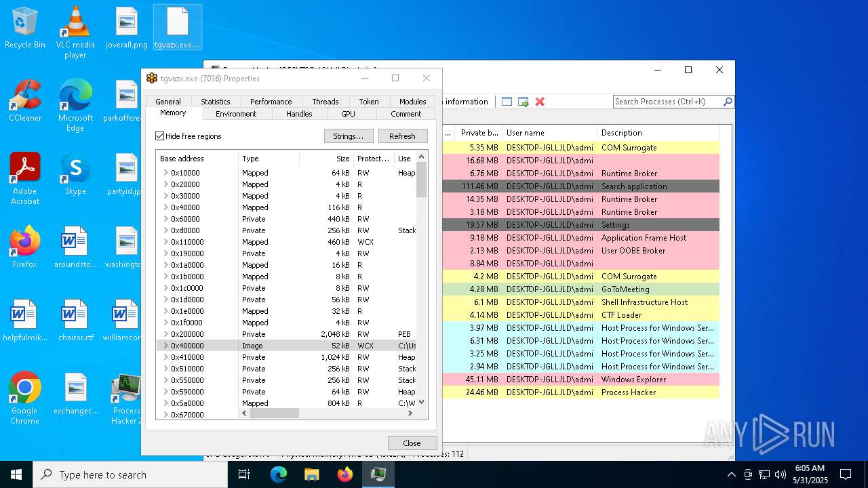Open the Comment tab

tap(406, 114)
